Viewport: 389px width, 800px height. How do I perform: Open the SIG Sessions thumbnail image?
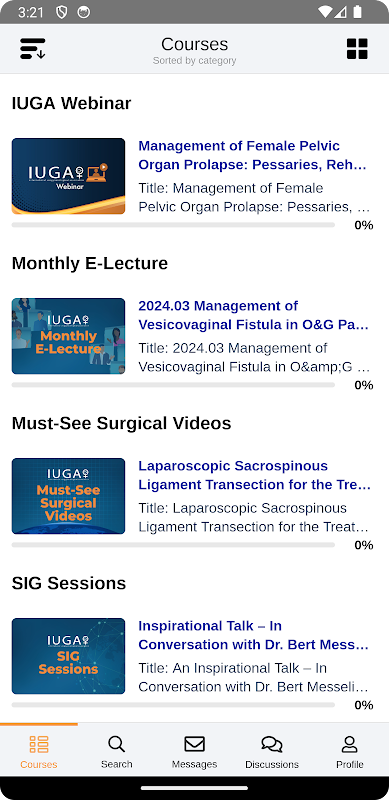pyautogui.click(x=68, y=656)
